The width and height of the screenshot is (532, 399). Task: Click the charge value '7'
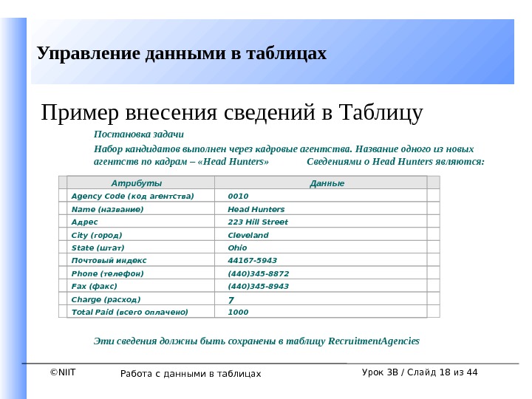coord(231,300)
